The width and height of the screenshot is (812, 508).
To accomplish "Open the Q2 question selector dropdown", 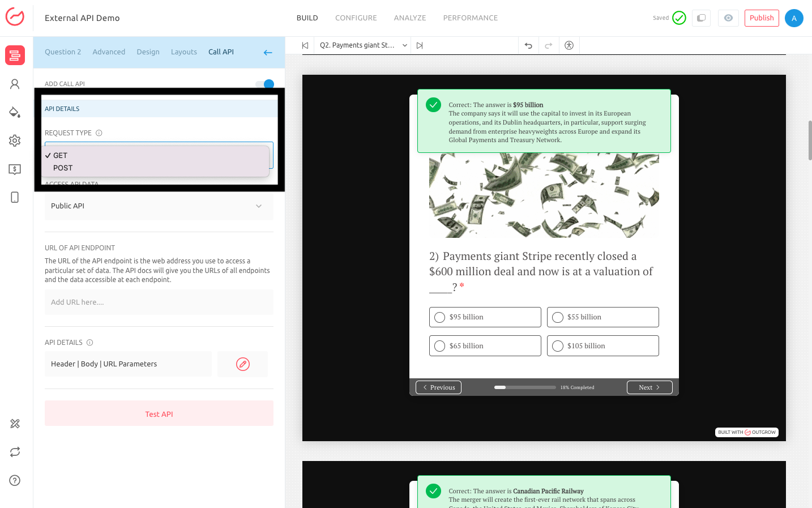I will [363, 45].
